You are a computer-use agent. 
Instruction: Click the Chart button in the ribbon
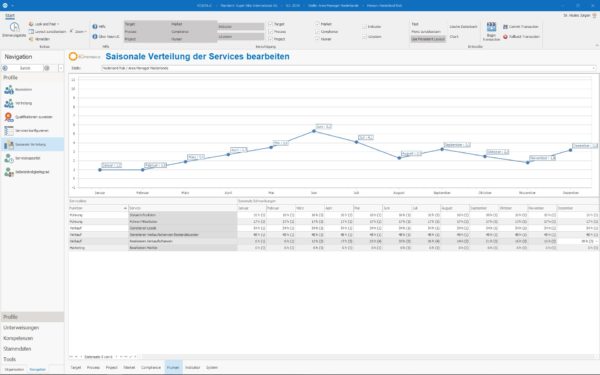click(x=454, y=37)
